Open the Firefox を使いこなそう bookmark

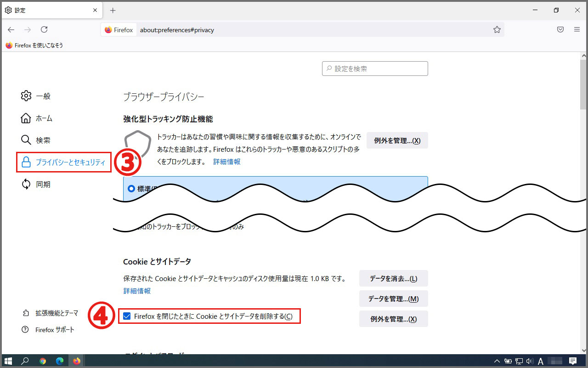coord(34,45)
